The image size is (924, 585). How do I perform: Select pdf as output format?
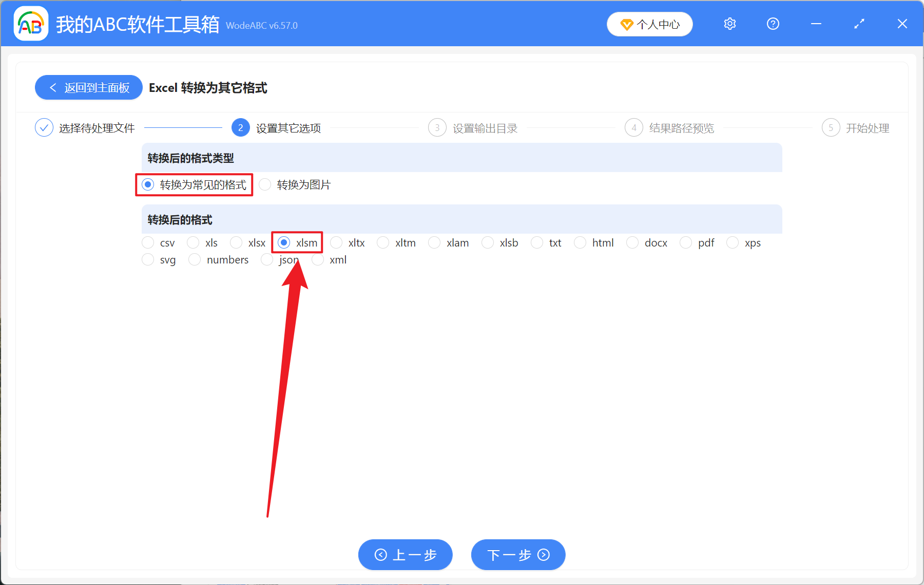(685, 242)
